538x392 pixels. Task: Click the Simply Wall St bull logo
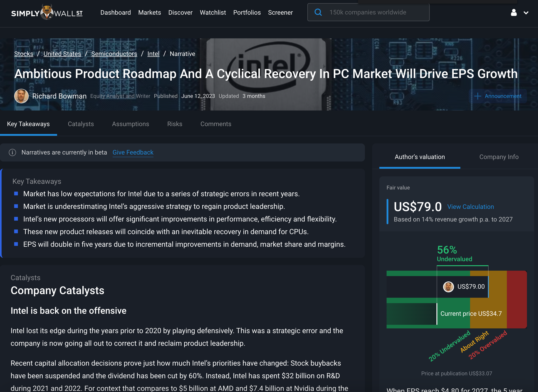tap(47, 12)
